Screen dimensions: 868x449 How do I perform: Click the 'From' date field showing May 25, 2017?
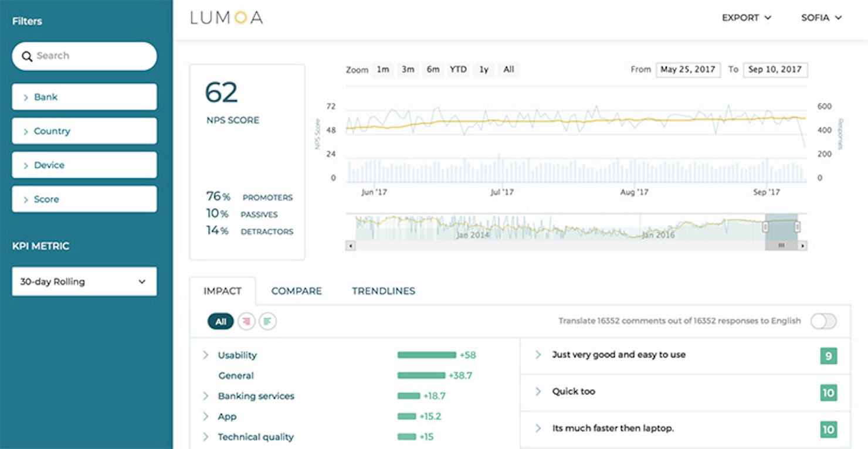pyautogui.click(x=688, y=69)
